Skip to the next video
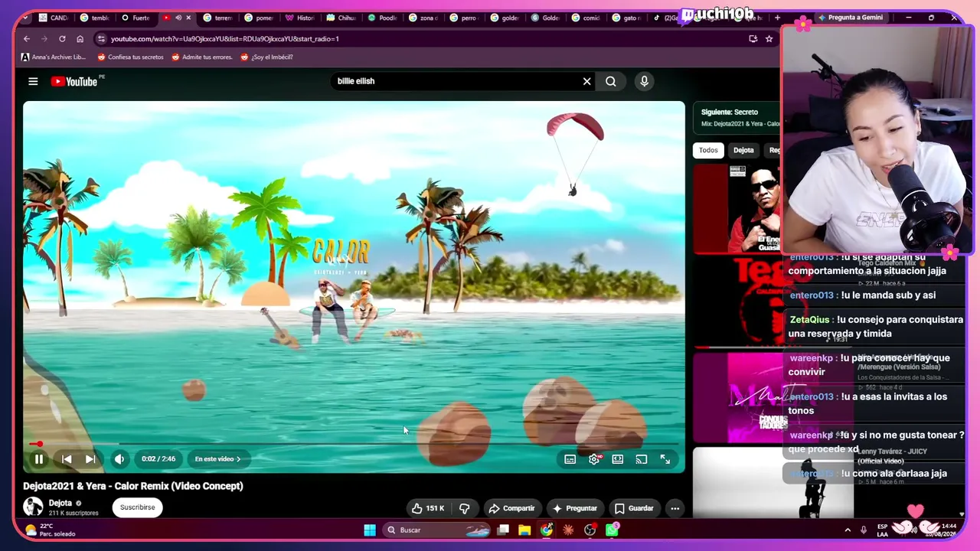980x551 pixels. click(90, 459)
